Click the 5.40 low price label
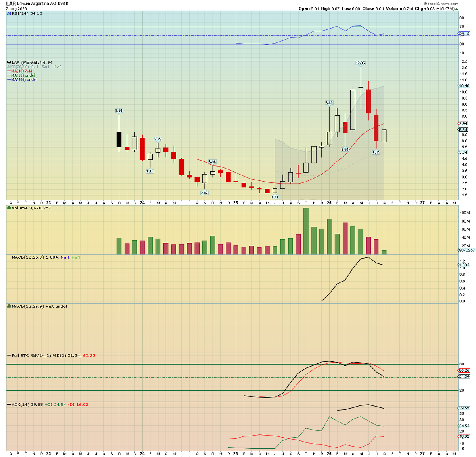The image size is (476, 457). [376, 153]
